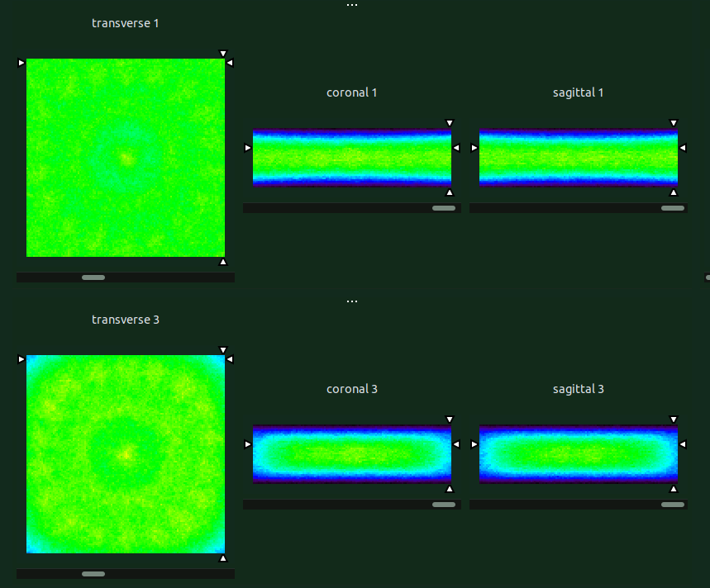Click top down-arrow marker of sagittal 1
Viewport: 710px width, 588px height.
point(674,123)
